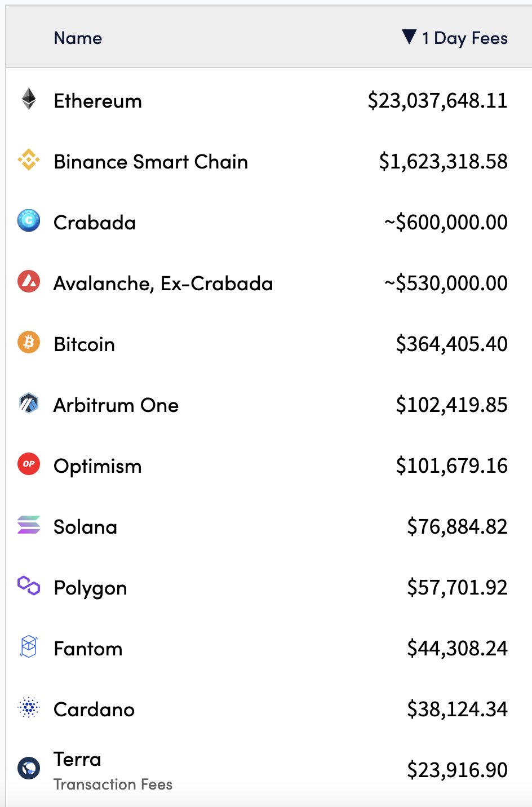Click Bitcoin's $364,405.40 fee value
The width and height of the screenshot is (532, 807).
point(451,344)
